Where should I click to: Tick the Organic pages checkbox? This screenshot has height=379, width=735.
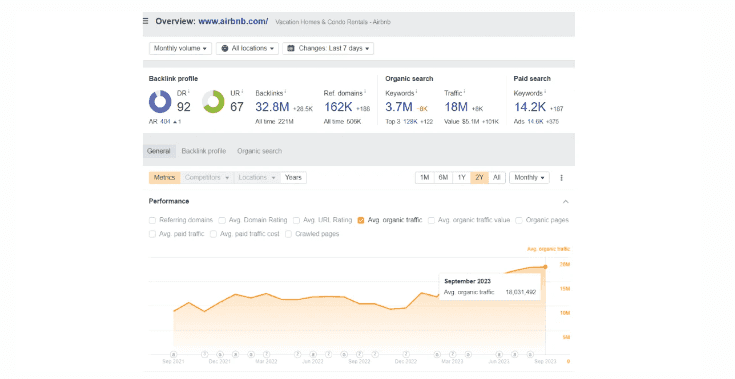pyautogui.click(x=519, y=220)
